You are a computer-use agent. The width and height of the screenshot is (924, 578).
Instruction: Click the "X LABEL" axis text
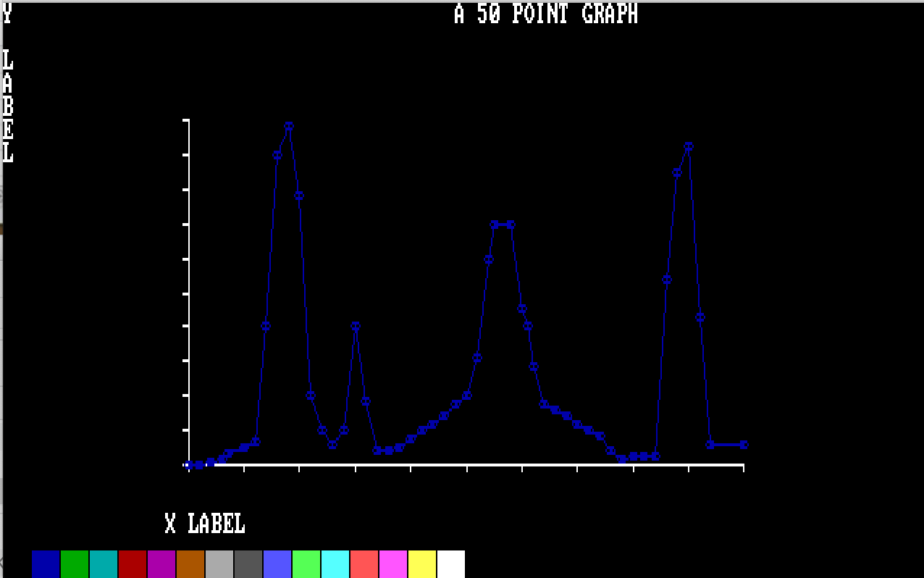pyautogui.click(x=205, y=524)
